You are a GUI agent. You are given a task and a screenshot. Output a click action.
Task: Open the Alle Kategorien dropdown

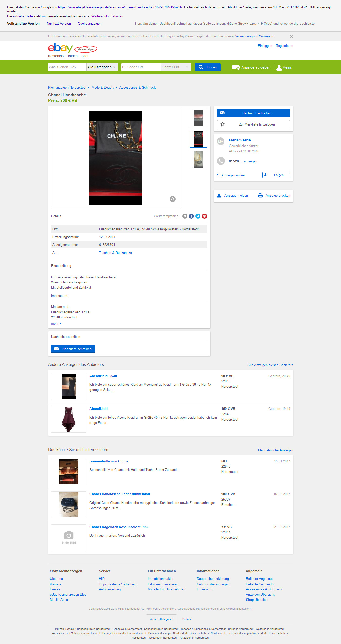pos(102,67)
